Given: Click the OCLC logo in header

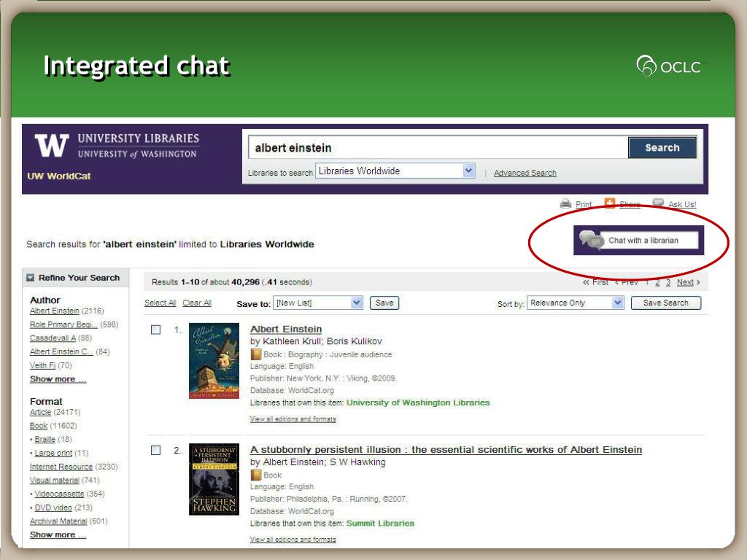Looking at the screenshot, I should click(669, 66).
